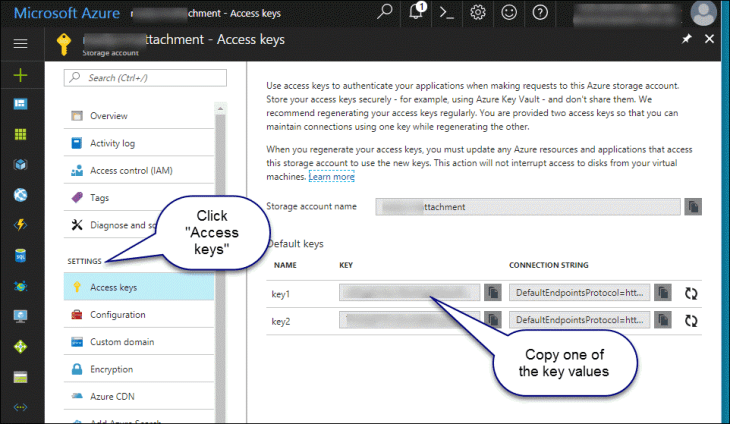Image resolution: width=730 pixels, height=424 pixels.
Task: Copy key2 connection string
Action: pos(662,320)
